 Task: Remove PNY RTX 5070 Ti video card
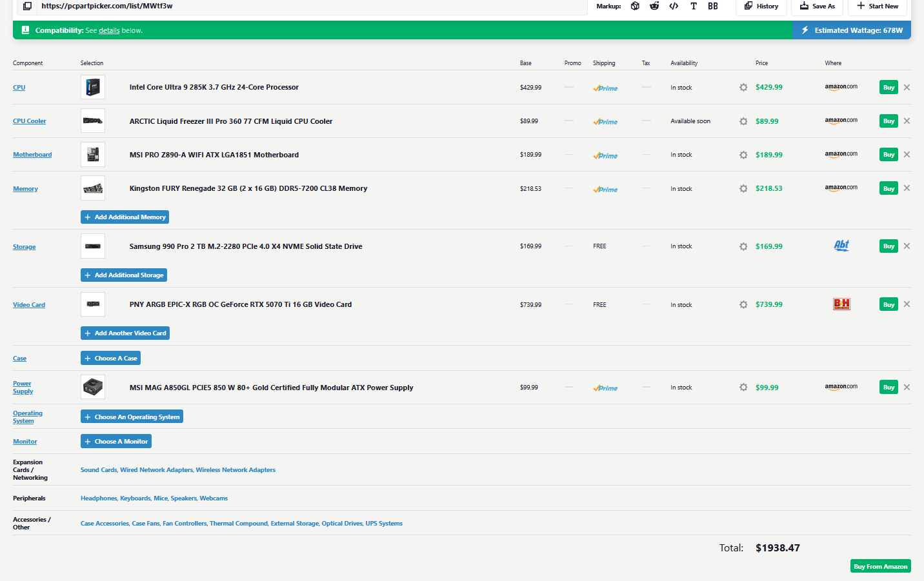tap(907, 304)
